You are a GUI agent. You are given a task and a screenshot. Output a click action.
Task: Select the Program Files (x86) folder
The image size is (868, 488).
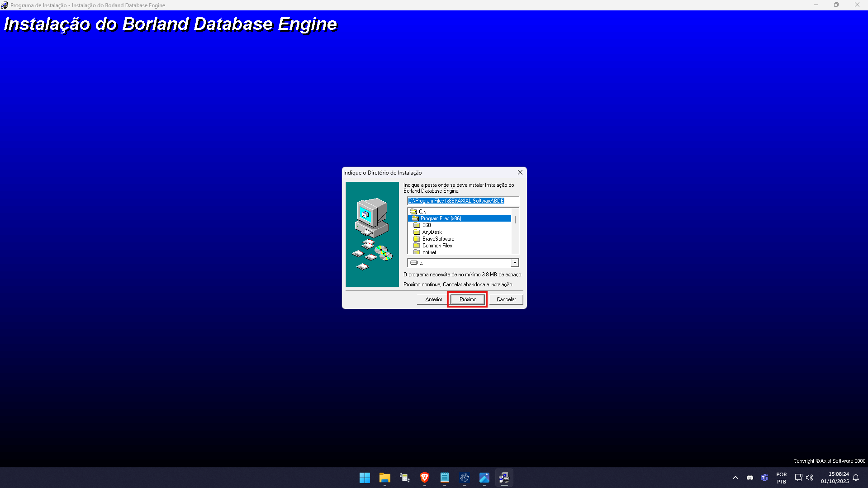[x=441, y=218]
